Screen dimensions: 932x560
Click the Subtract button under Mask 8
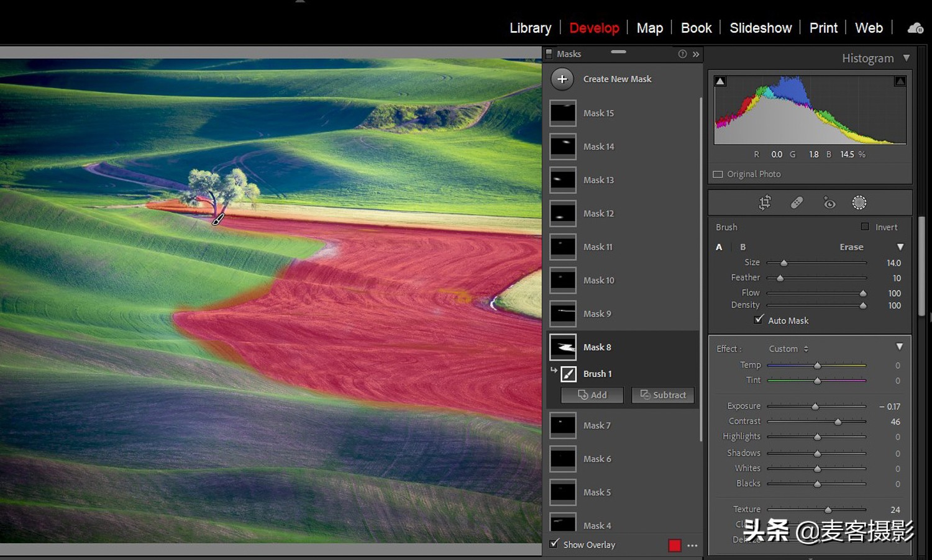tap(663, 395)
